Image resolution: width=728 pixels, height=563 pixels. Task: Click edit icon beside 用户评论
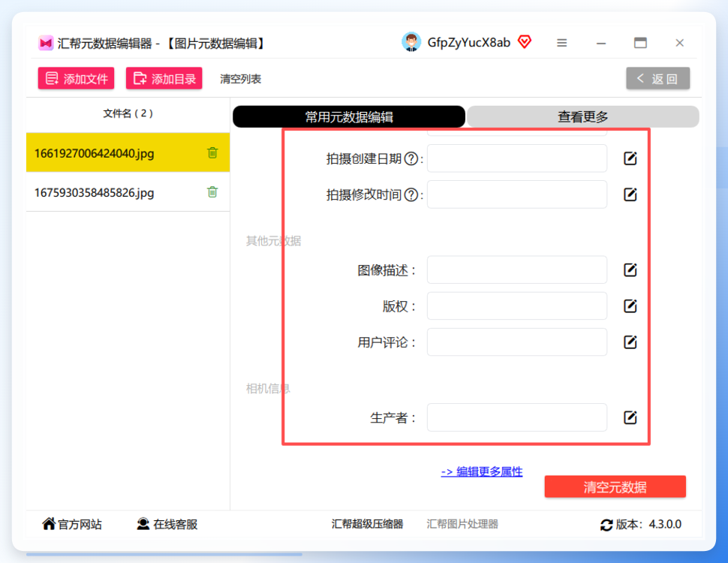[x=630, y=342]
